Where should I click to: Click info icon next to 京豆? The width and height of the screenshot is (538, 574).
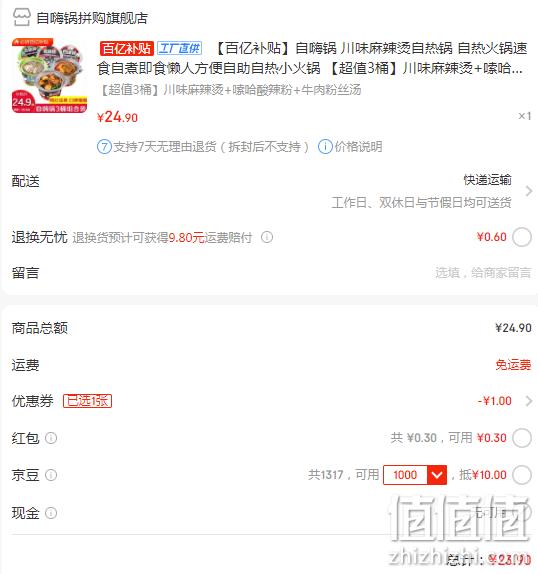coord(51,475)
